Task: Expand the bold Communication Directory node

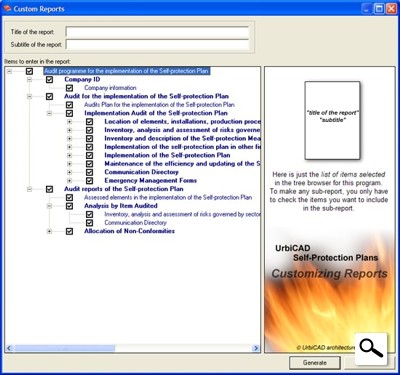Action: tap(69, 172)
